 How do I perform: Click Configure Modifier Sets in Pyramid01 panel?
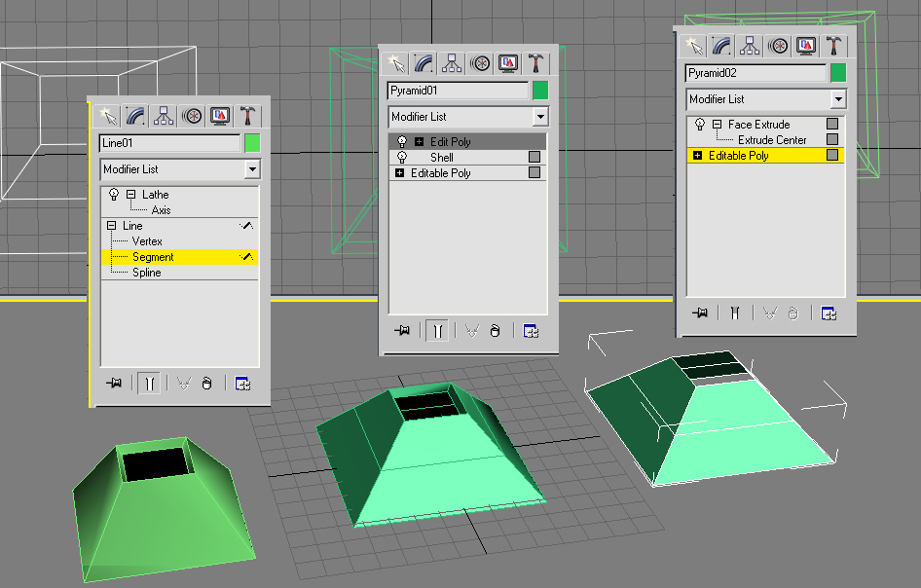point(531,331)
